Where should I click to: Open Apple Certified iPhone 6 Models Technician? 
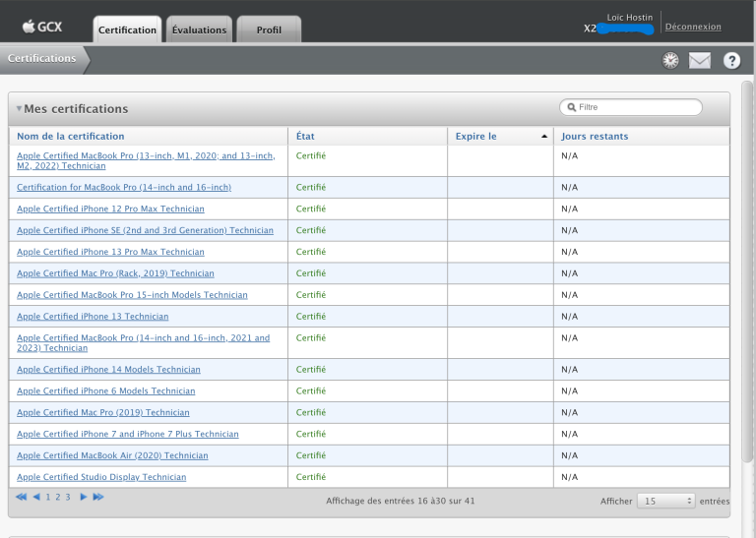pyautogui.click(x=106, y=391)
